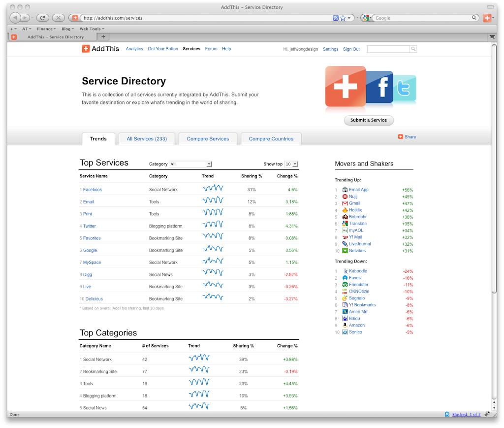
Task: Open the Twitter service link
Action: pyautogui.click(x=90, y=226)
